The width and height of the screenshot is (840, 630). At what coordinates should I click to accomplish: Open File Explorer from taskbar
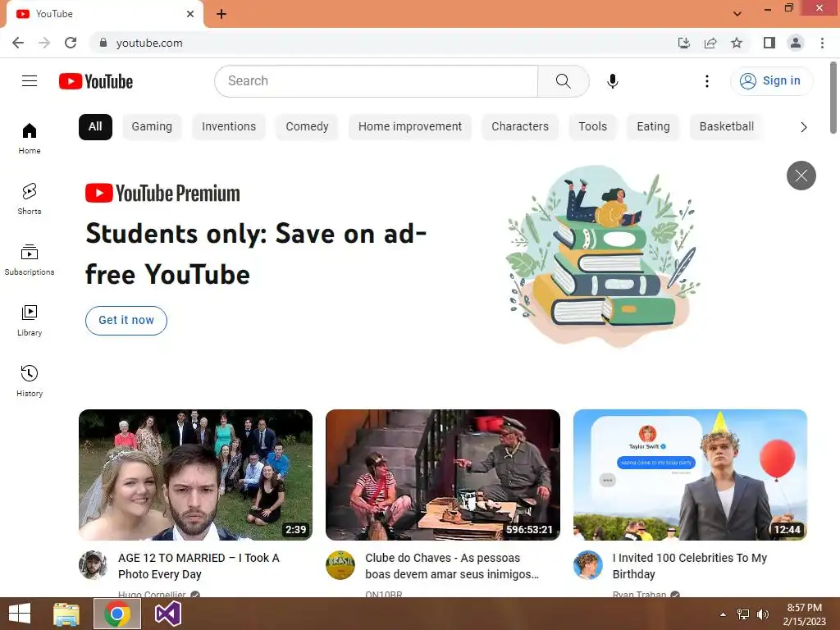66,614
